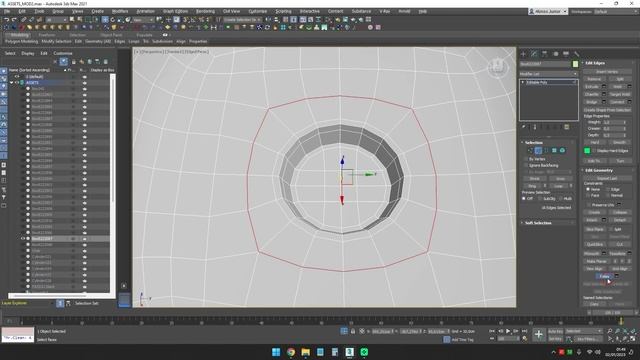Open Extrude settings box
This screenshot has width=640, height=360.
[604, 87]
